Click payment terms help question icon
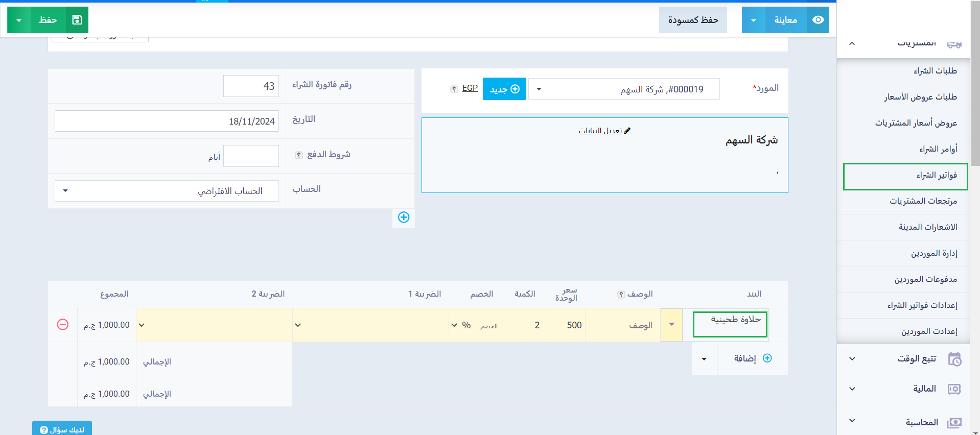 tap(299, 155)
